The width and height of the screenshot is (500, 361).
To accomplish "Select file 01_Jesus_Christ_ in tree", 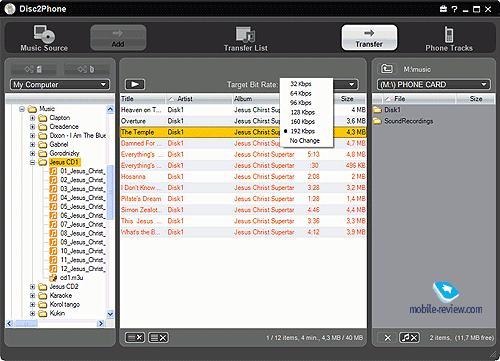I will 82,171.
